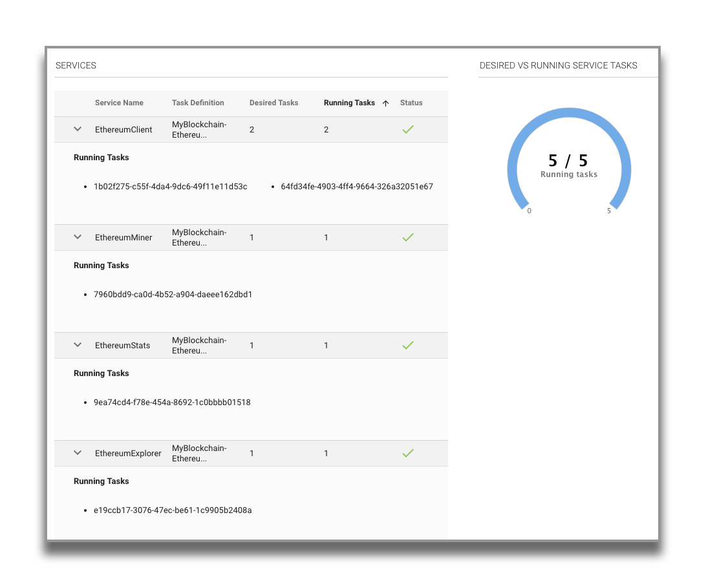The width and height of the screenshot is (706, 588).
Task: Sort by Desired Tasks column header
Action: coord(273,103)
